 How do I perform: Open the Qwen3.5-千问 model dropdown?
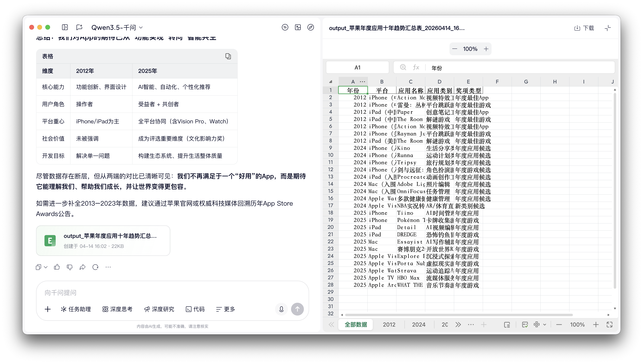coord(117,27)
